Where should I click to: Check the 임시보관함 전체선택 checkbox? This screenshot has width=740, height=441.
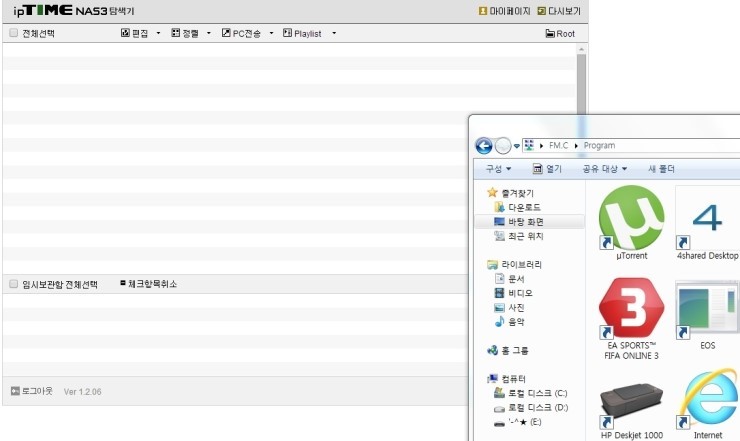[x=14, y=284]
